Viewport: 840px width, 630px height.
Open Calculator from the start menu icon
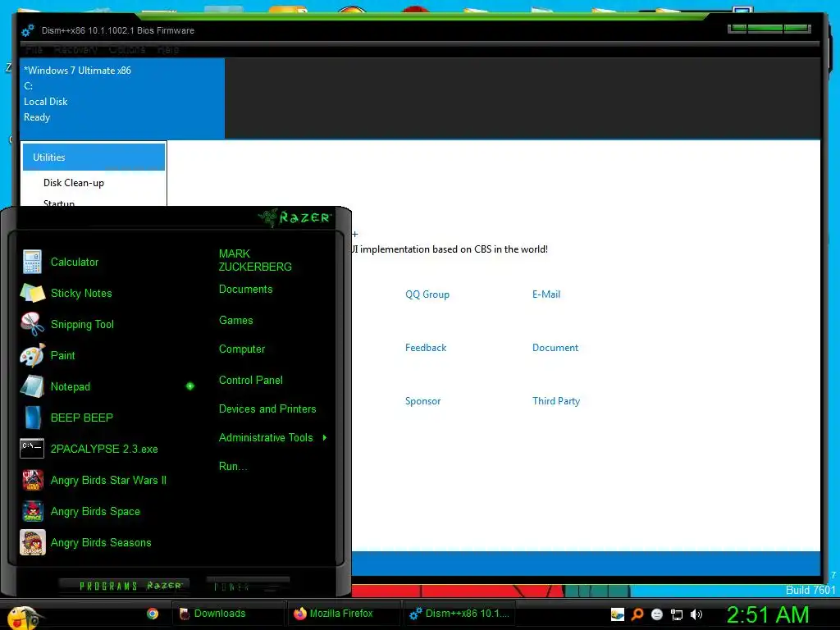click(x=32, y=262)
